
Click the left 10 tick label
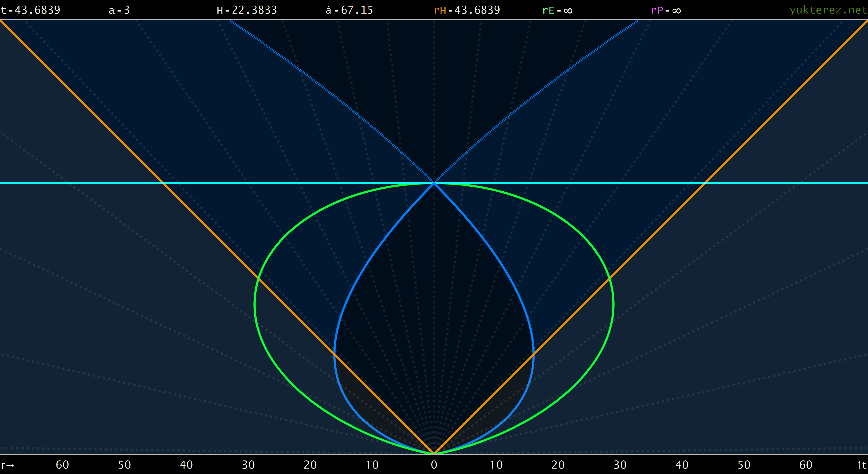point(372,465)
